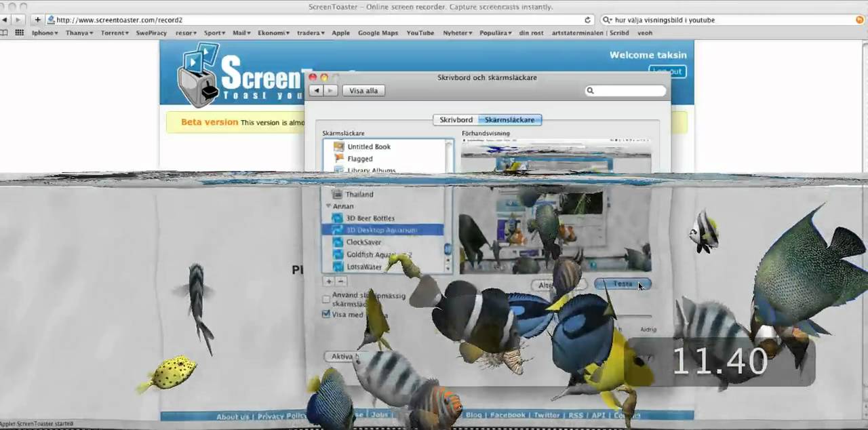Image resolution: width=868 pixels, height=430 pixels.
Task: Open the API footer link
Action: (598, 415)
